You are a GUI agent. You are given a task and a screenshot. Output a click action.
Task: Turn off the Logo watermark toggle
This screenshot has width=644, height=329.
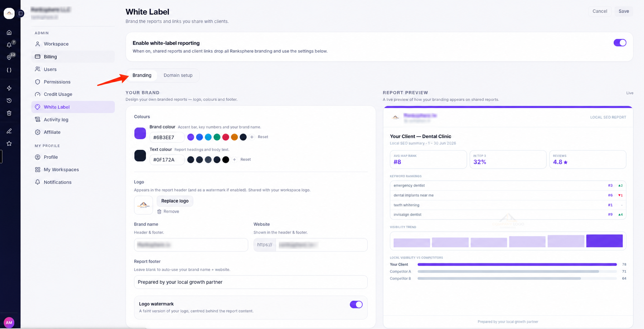tap(356, 304)
